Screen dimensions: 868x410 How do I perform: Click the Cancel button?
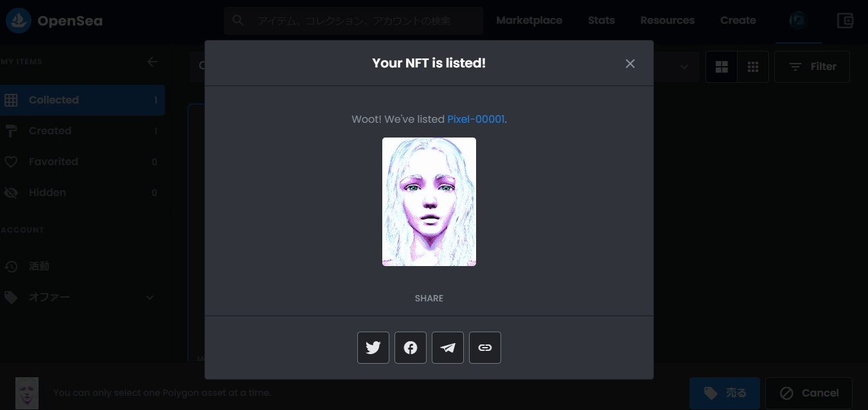point(809,393)
